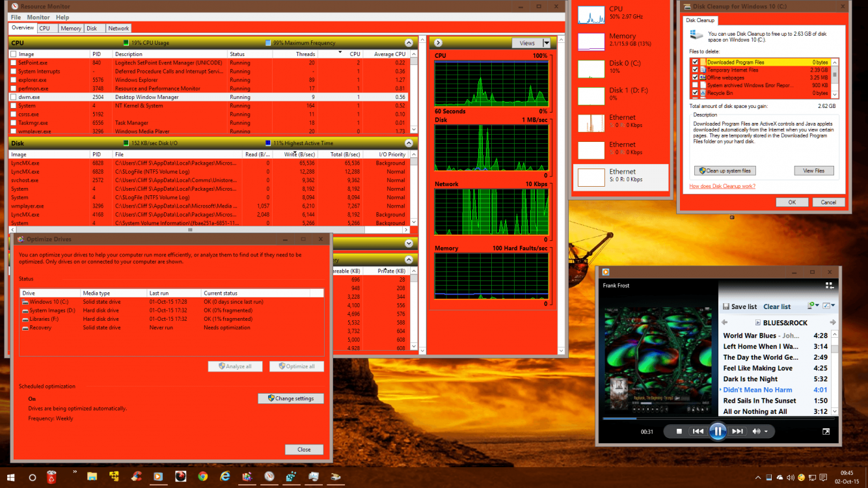This screenshot has height=488, width=868.
Task: Click the Change settings button
Action: click(291, 398)
